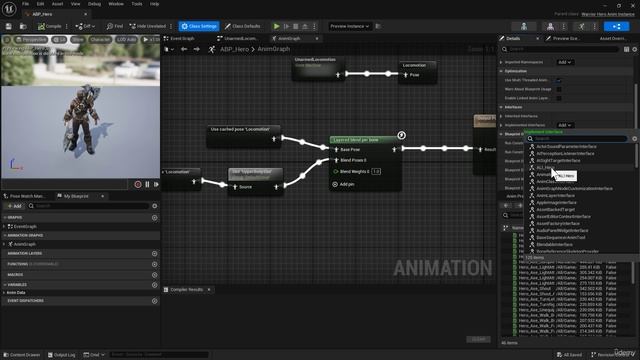The height and width of the screenshot is (360, 640).
Task: Click the red record animation icon
Action: (x=138, y=184)
